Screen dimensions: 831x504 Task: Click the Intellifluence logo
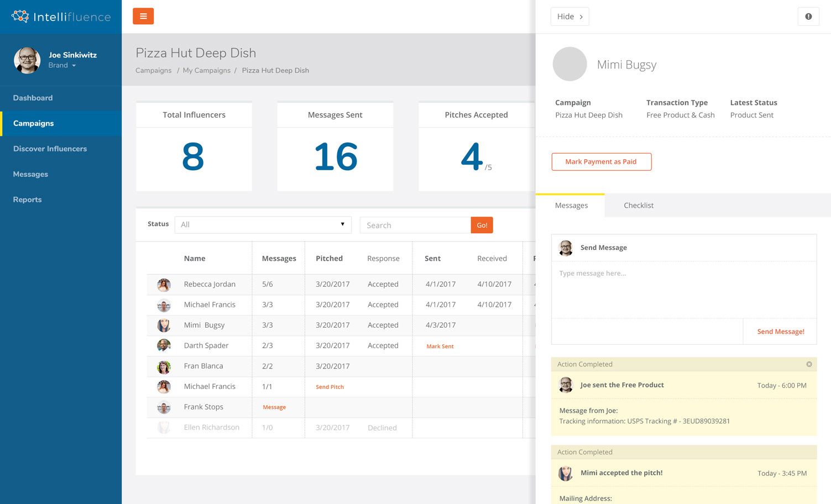click(x=61, y=17)
